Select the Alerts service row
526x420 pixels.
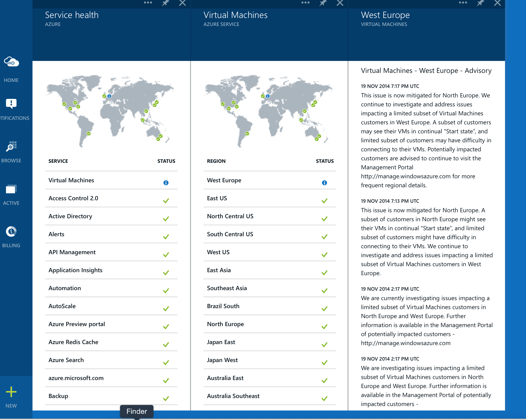point(111,234)
